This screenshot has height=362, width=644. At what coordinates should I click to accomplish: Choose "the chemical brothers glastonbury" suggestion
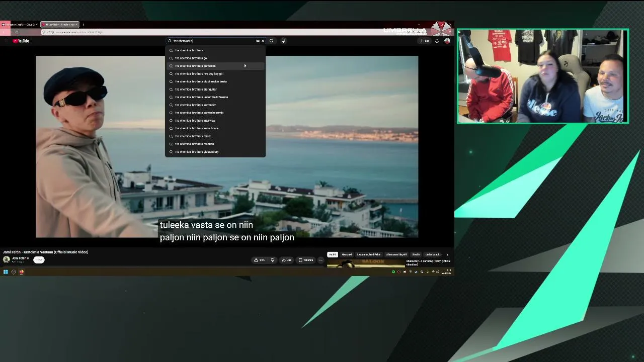coord(215,152)
